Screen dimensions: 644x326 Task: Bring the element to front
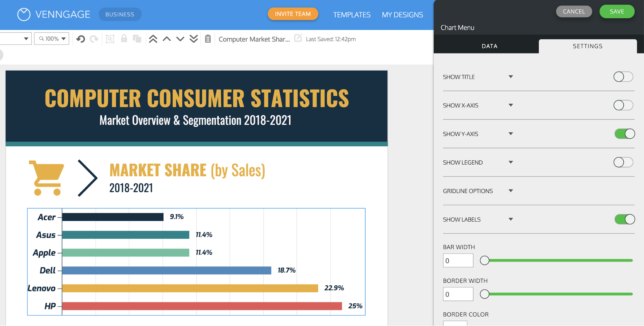pos(153,39)
